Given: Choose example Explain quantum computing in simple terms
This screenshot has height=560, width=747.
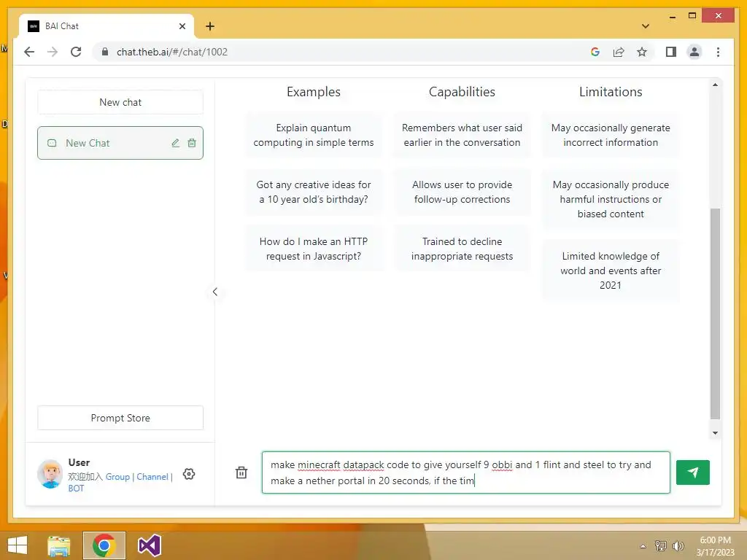Looking at the screenshot, I should (x=314, y=135).
